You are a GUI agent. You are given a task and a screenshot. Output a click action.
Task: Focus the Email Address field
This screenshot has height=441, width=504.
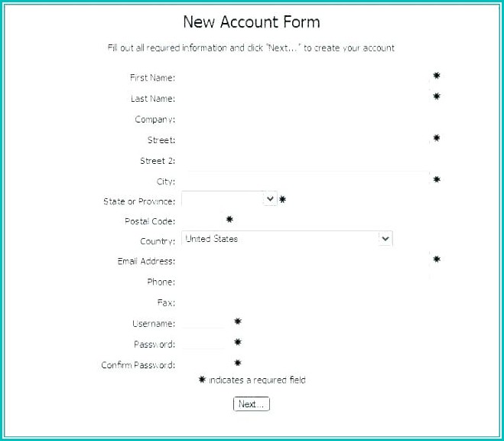coord(305,261)
